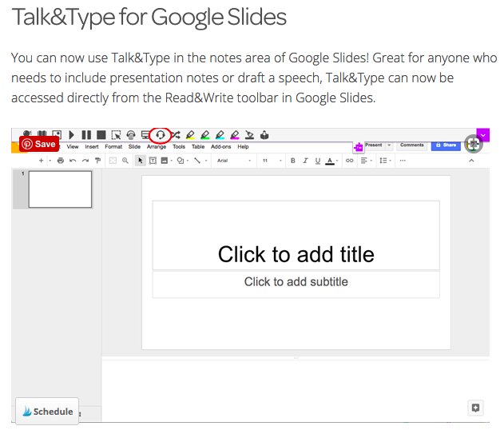Open the Tools menu
This screenshot has height=430, width=504.
[x=179, y=146]
